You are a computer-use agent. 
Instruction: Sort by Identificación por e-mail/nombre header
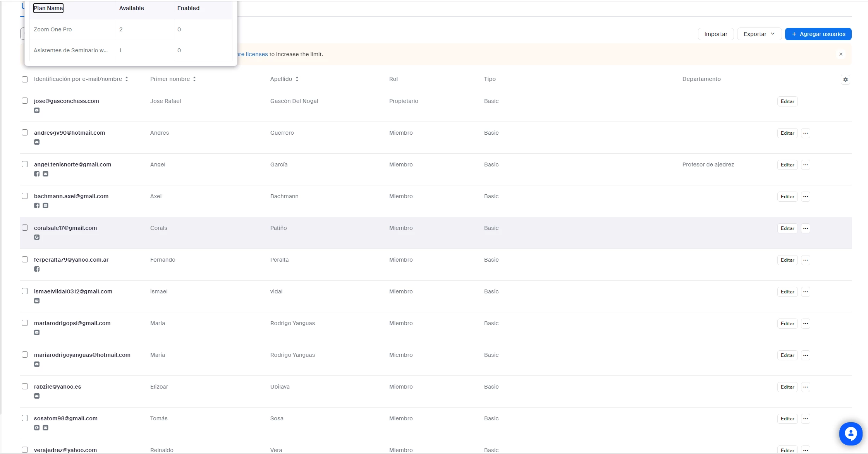[x=126, y=79]
